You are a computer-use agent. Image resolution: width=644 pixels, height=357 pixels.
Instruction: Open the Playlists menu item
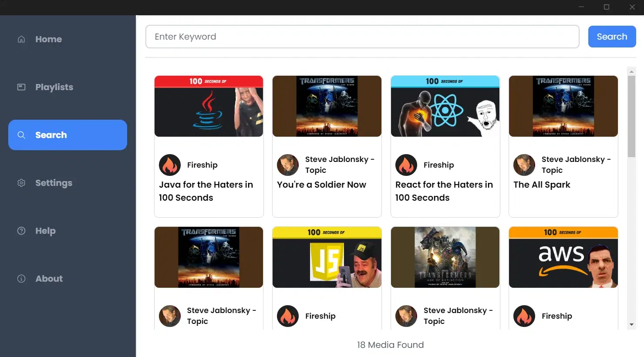click(67, 87)
